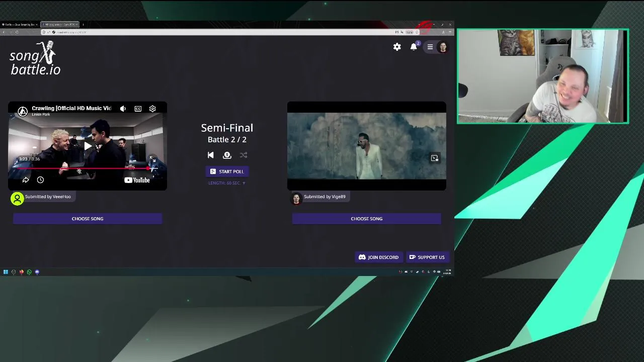Reload the page in browser
Viewport: 644px width, 362px height.
pos(17,32)
